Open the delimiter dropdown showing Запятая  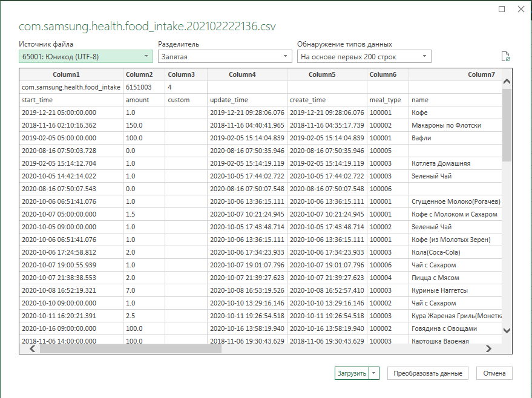[225, 56]
